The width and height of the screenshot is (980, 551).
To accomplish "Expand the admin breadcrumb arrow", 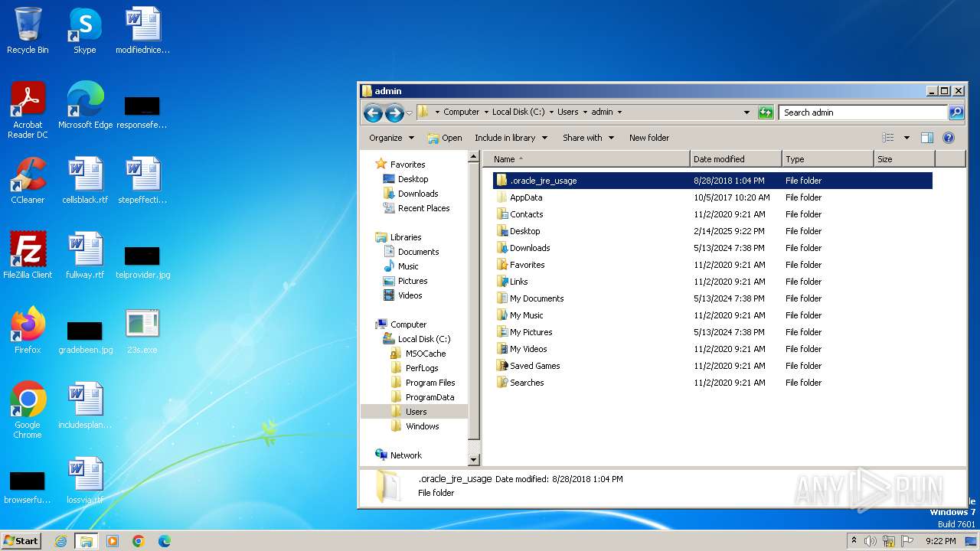I will point(619,112).
